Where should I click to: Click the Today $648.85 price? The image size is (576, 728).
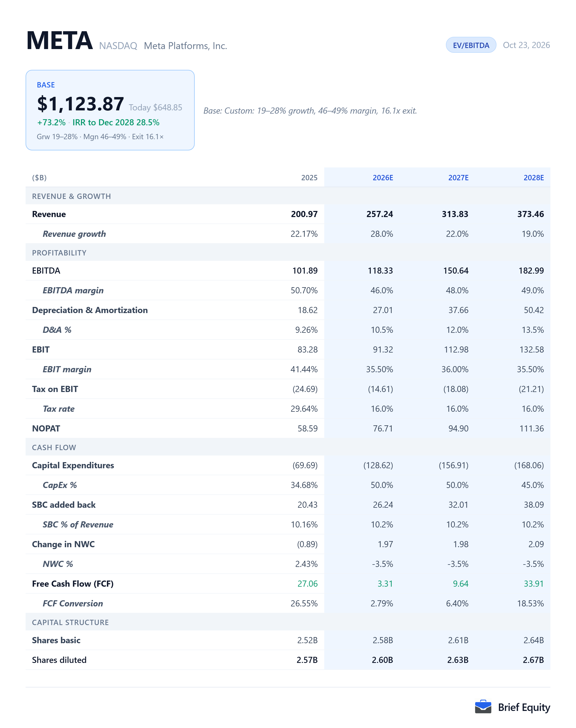(155, 107)
